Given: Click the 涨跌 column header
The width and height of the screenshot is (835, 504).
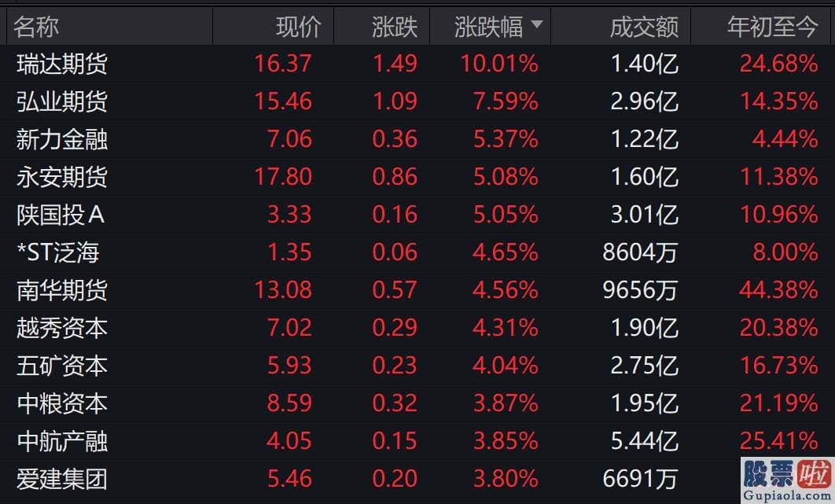Looking at the screenshot, I should click(395, 27).
